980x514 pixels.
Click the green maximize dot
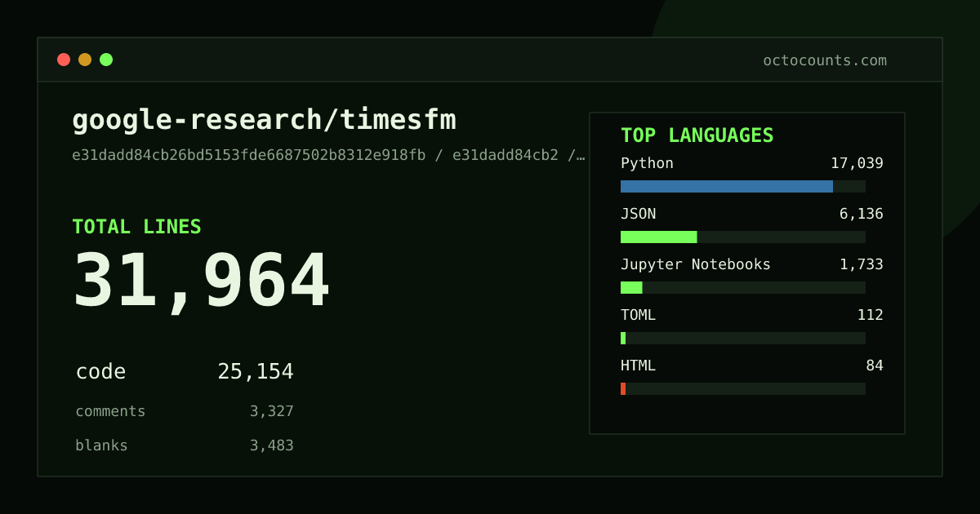coord(106,60)
